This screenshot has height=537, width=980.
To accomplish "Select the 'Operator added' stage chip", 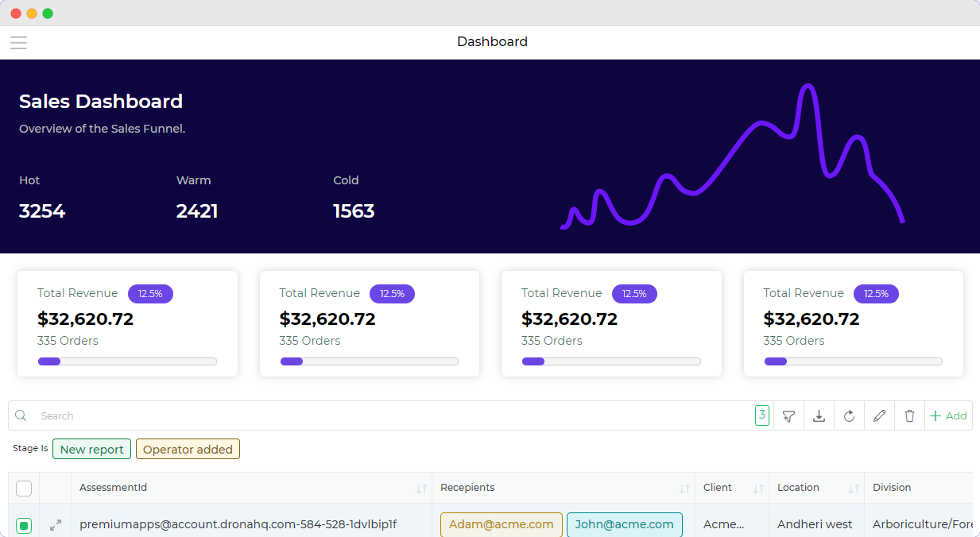I will click(x=188, y=449).
